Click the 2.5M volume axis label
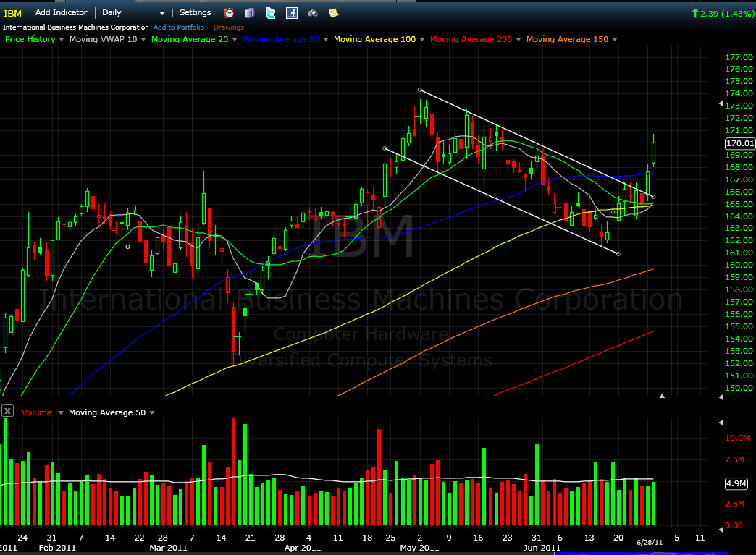The image size is (756, 555). (x=735, y=504)
